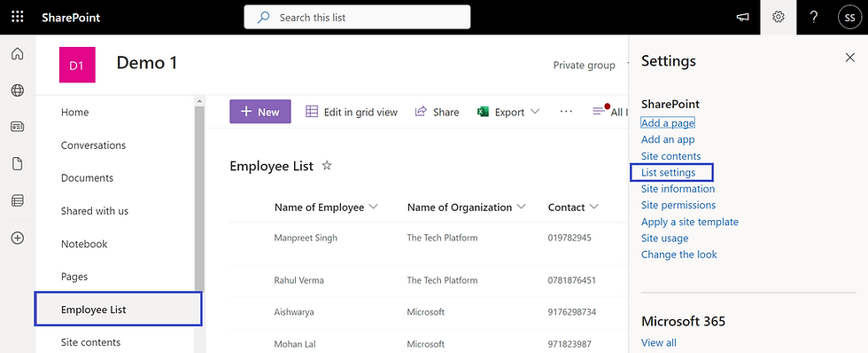Click the left navigation scrollbar
This screenshot has width=868, height=353.
[199, 199]
